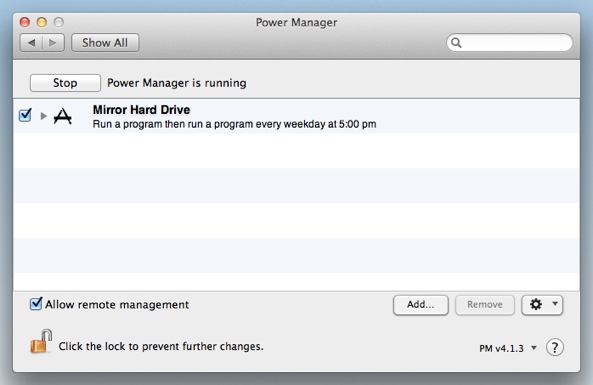Expand the Mirror Hard Drive disclosure triangle
593x385 pixels.
click(x=43, y=116)
